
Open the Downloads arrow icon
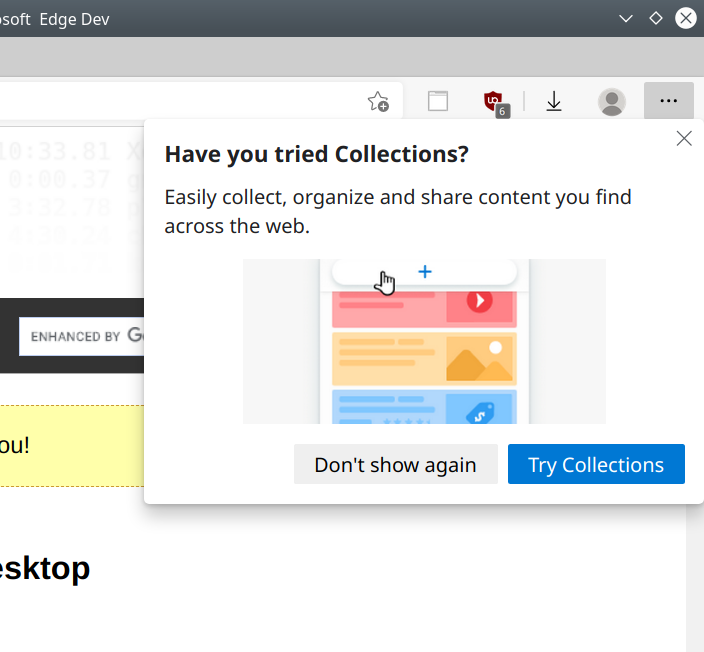(x=554, y=101)
